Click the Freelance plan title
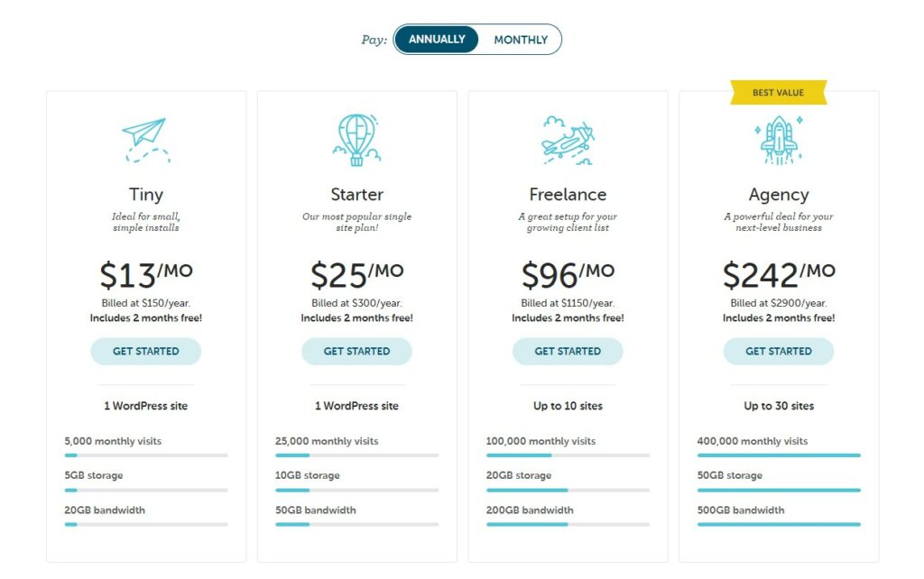The image size is (924, 579). 568,194
